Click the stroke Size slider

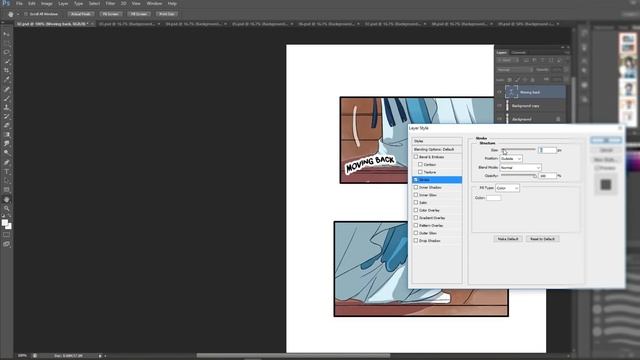(x=518, y=150)
